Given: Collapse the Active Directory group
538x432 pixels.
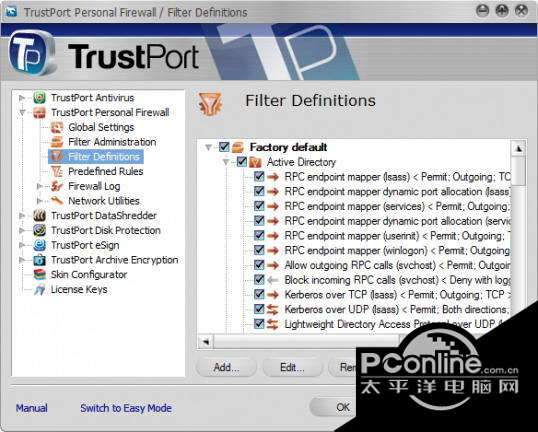Looking at the screenshot, I should (226, 162).
